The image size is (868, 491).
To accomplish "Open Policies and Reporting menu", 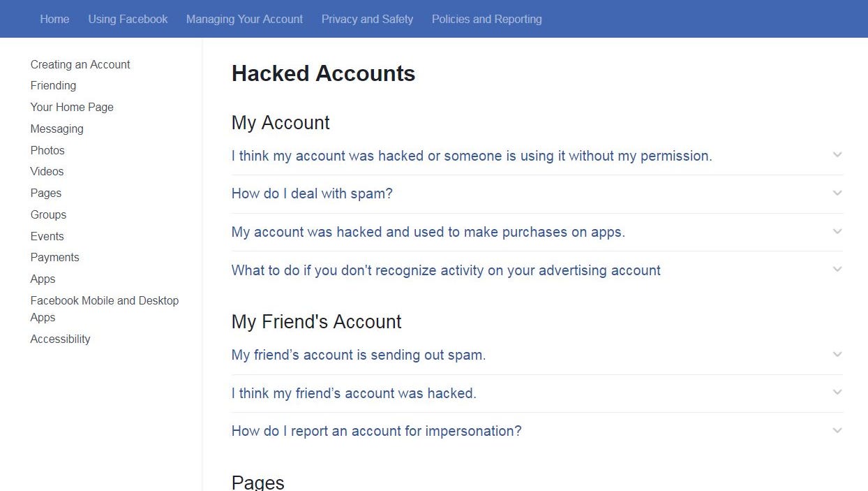I will 487,19.
